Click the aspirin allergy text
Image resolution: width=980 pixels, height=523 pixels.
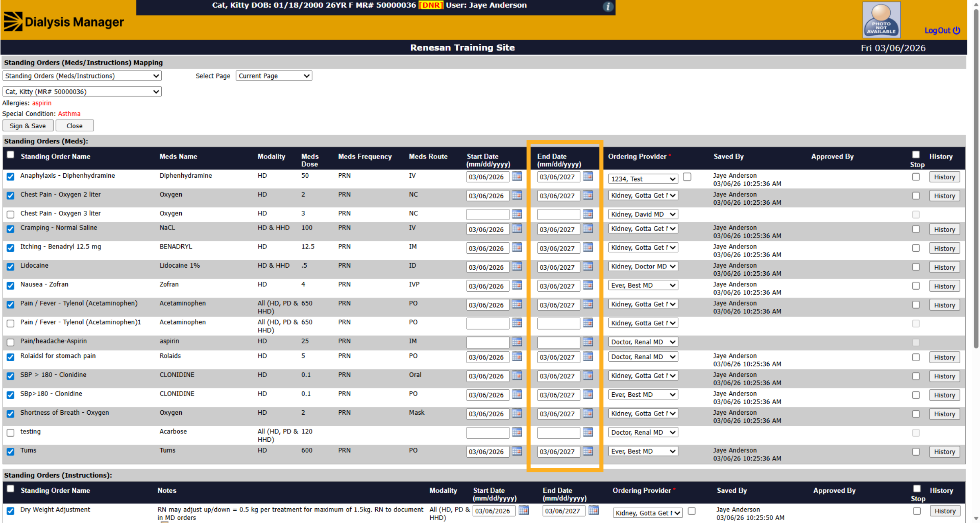coord(42,103)
